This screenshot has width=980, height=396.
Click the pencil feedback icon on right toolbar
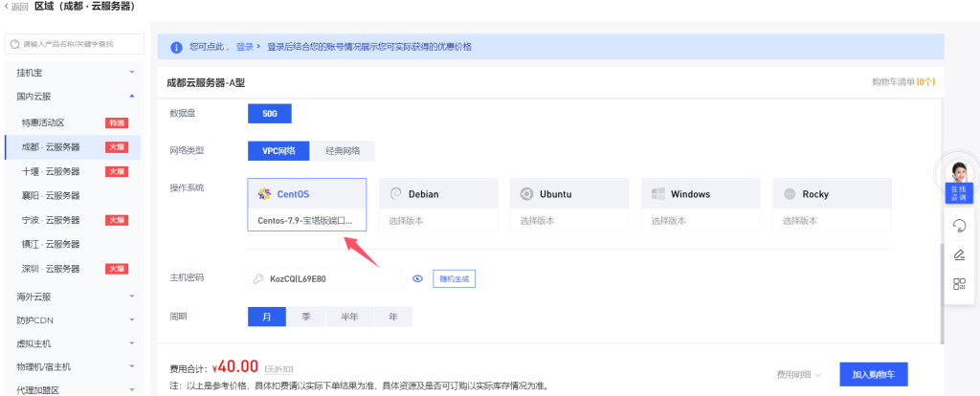tap(959, 254)
